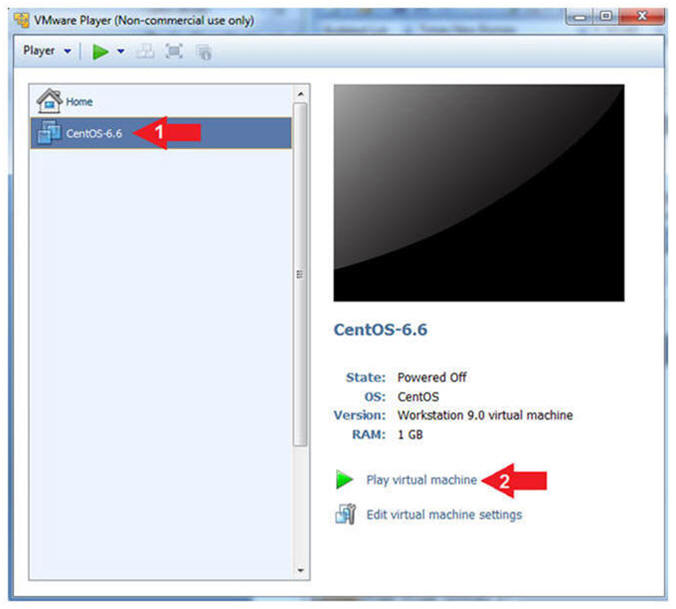Click the library scrollbar up arrow
Screen dimensions: 676x609
click(300, 94)
